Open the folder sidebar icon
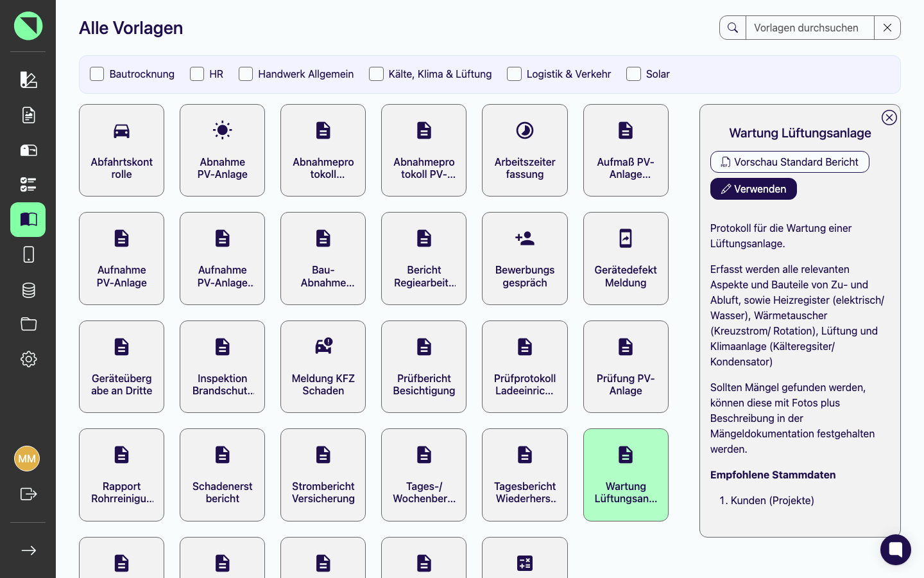The image size is (924, 578). coord(28,324)
